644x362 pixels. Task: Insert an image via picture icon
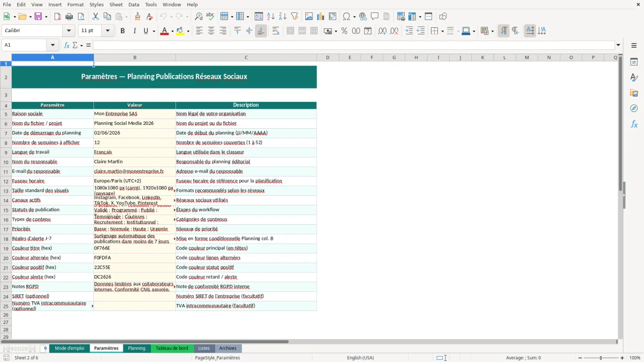[x=309, y=17]
